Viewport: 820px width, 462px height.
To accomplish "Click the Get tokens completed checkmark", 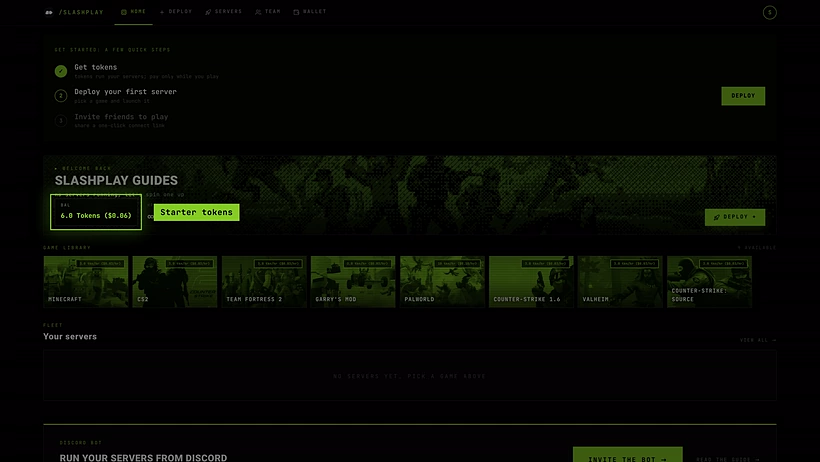I will tap(61, 71).
